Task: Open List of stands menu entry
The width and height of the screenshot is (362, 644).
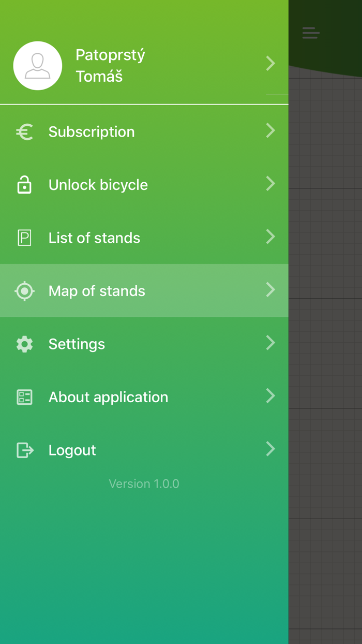Action: click(x=144, y=238)
